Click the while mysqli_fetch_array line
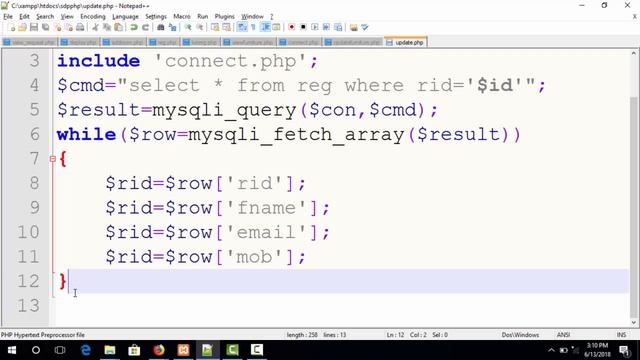Viewport: 640px width, 360px height. click(289, 135)
